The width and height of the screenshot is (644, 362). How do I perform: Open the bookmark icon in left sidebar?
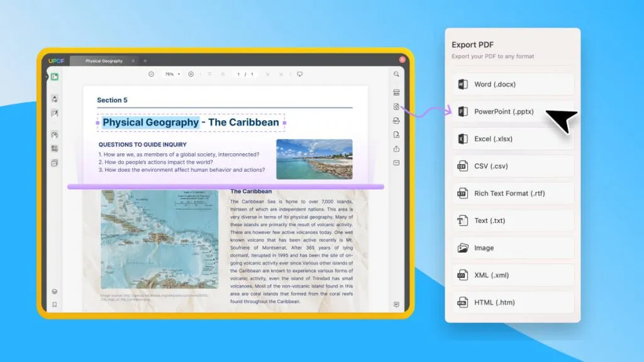(55, 305)
